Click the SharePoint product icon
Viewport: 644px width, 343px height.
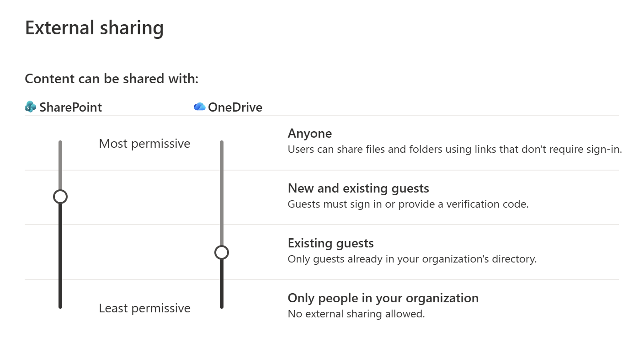(30, 107)
